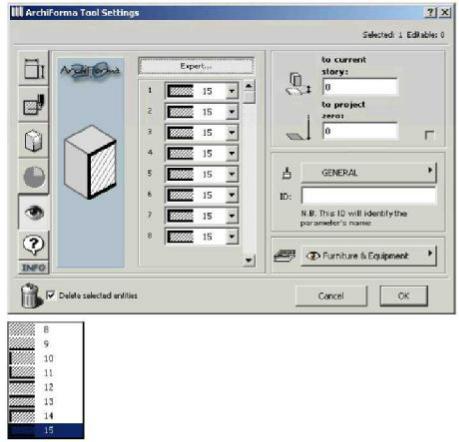Select pattern 9 in dropdown list
This screenshot has height=442, width=459.
click(46, 344)
